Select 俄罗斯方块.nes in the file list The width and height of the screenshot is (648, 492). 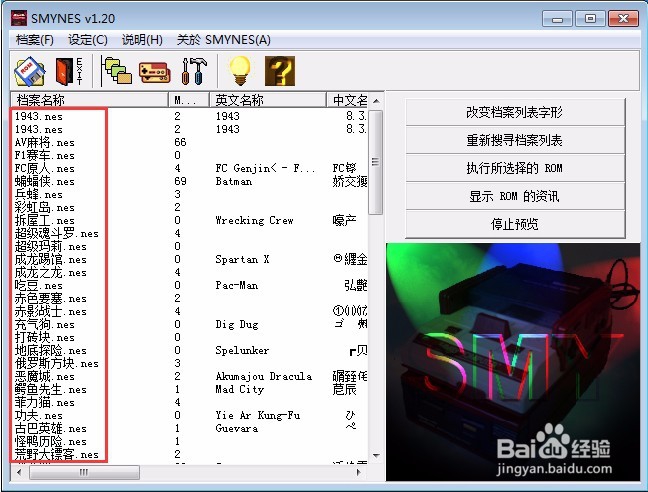[x=57, y=364]
